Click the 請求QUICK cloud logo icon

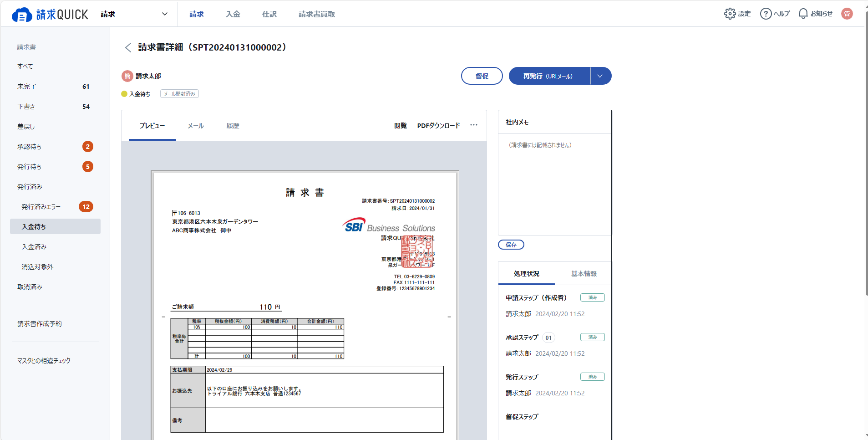click(x=21, y=15)
